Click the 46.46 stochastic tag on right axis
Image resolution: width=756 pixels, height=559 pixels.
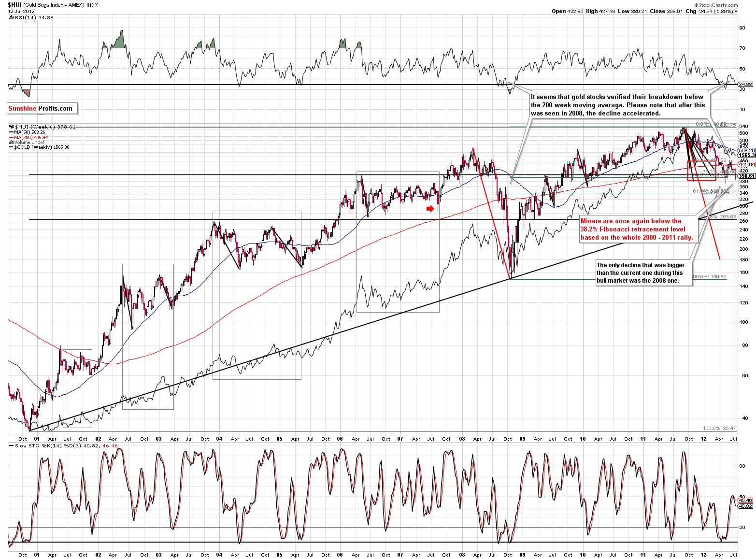pos(746,500)
